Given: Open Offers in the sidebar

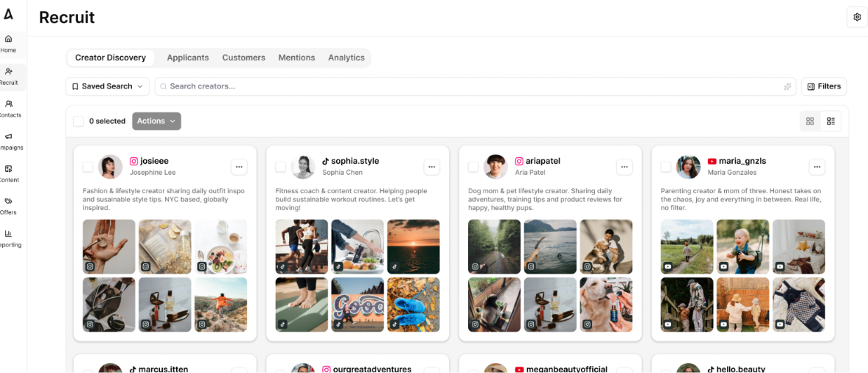Looking at the screenshot, I should click(x=8, y=206).
